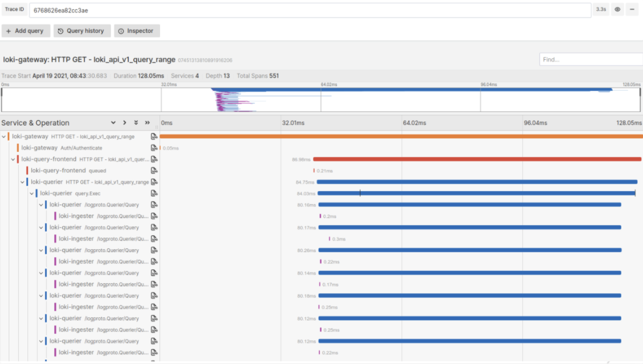Click the orange loki-gateway span bar
Image resolution: width=643 pixels, height=364 pixels.
pos(402,137)
